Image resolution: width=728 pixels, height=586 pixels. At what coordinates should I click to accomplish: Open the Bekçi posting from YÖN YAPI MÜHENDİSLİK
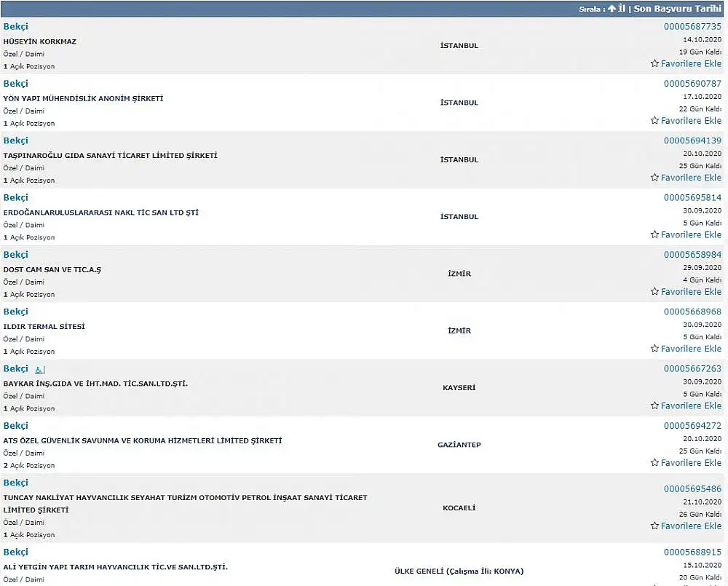coord(16,84)
